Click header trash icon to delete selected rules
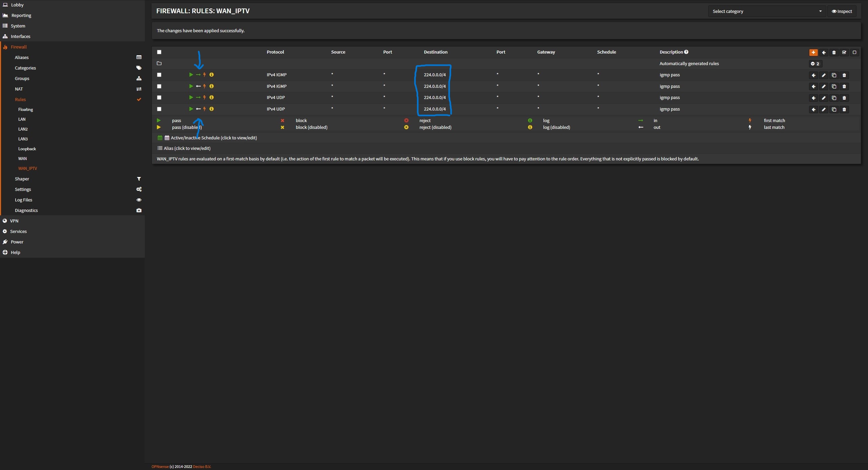The image size is (868, 470). pyautogui.click(x=834, y=52)
